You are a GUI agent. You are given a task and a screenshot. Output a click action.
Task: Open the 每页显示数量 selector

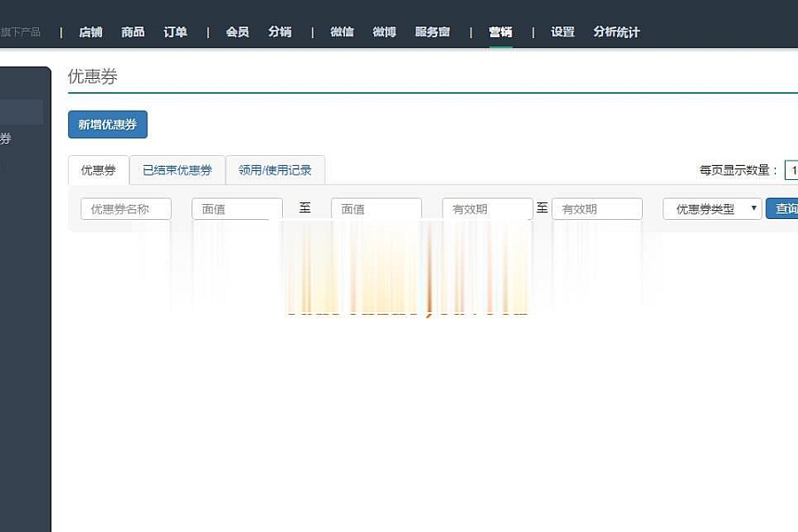[792, 170]
